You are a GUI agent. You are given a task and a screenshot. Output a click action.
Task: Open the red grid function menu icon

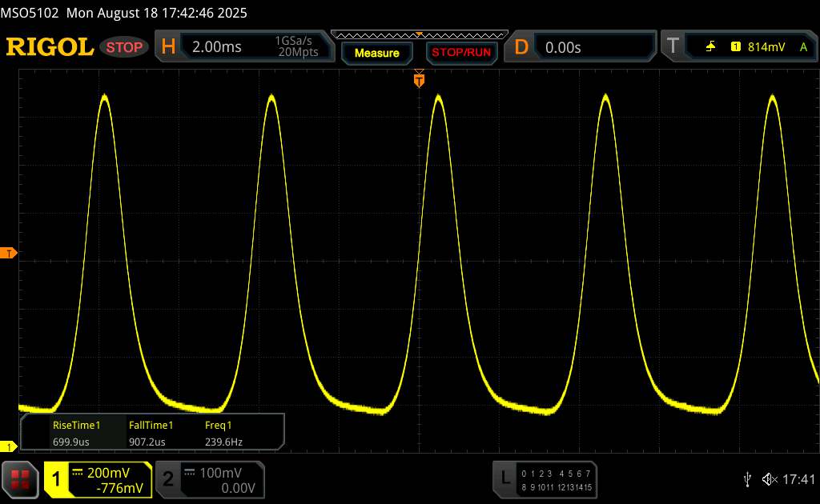(x=21, y=478)
